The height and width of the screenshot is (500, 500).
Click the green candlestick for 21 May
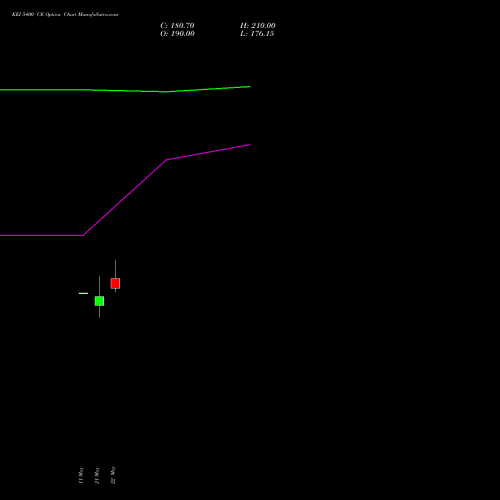pyautogui.click(x=99, y=301)
